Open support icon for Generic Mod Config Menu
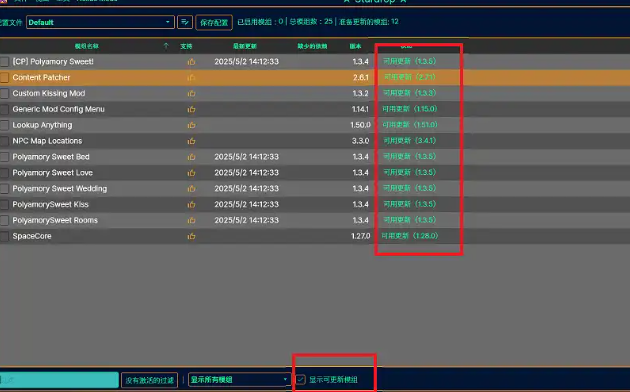The image size is (630, 392). 191,109
